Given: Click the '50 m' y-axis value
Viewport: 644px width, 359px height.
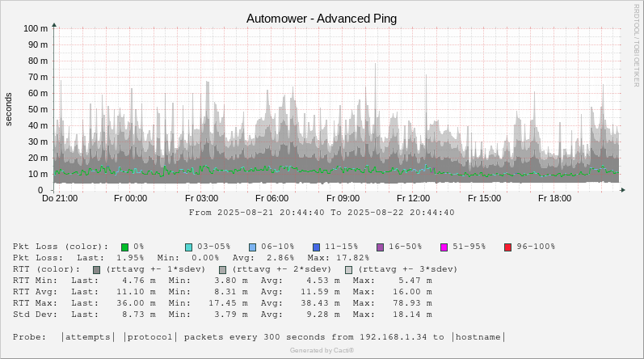Looking at the screenshot, I should [x=38, y=109].
